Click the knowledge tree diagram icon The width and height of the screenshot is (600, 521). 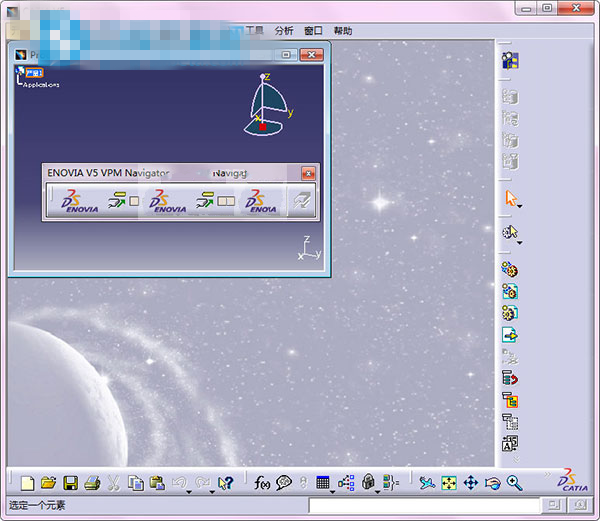click(346, 483)
